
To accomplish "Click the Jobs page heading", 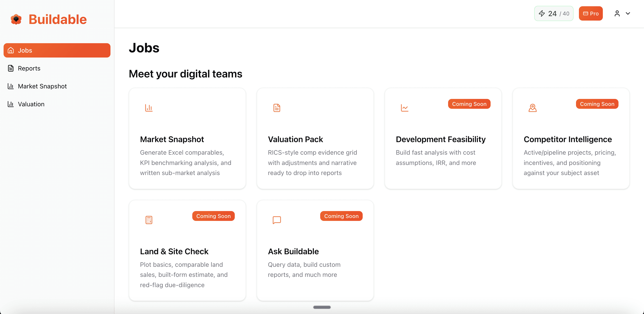I will click(x=144, y=48).
